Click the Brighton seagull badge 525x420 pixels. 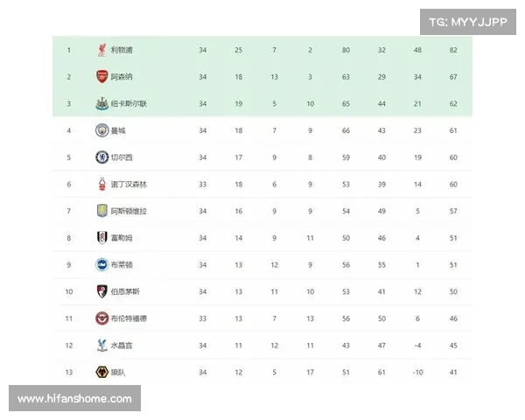[101, 264]
